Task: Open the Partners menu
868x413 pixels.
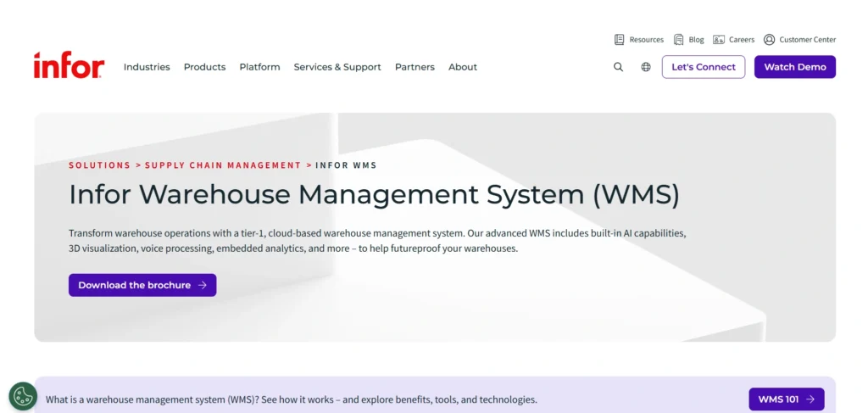Action: [415, 67]
